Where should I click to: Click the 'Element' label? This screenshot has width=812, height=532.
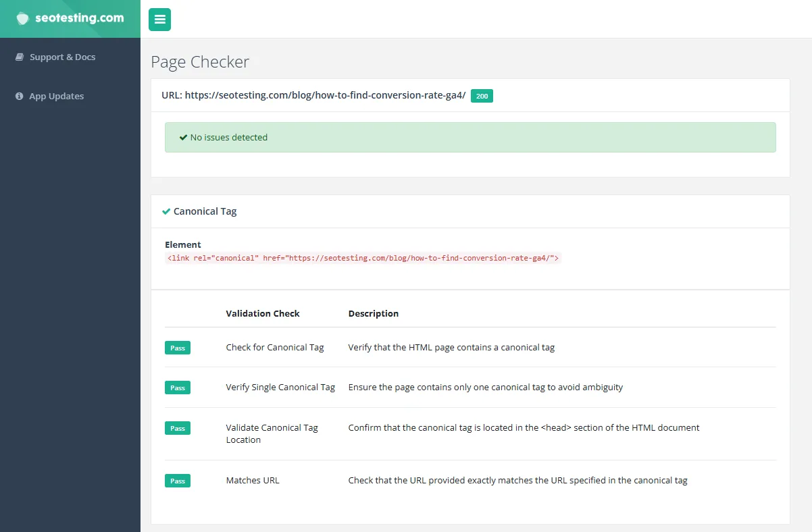click(x=183, y=245)
